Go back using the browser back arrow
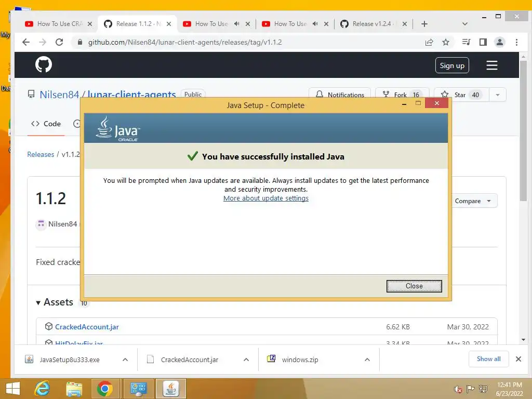Screen dimensions: 532x399 (26, 42)
